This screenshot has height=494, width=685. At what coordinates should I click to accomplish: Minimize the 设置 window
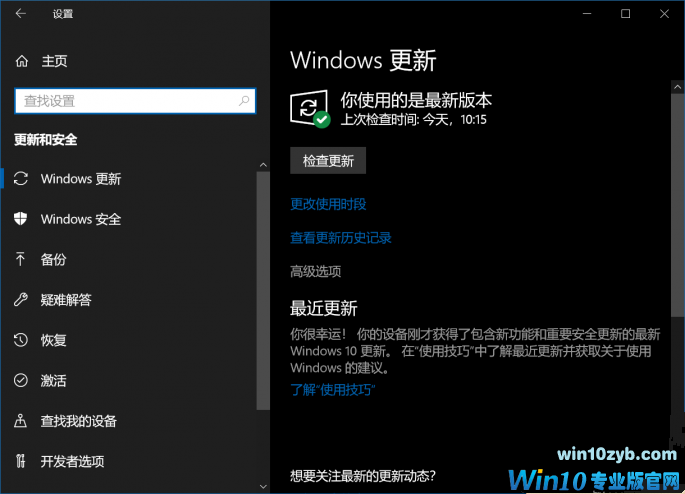pos(587,14)
